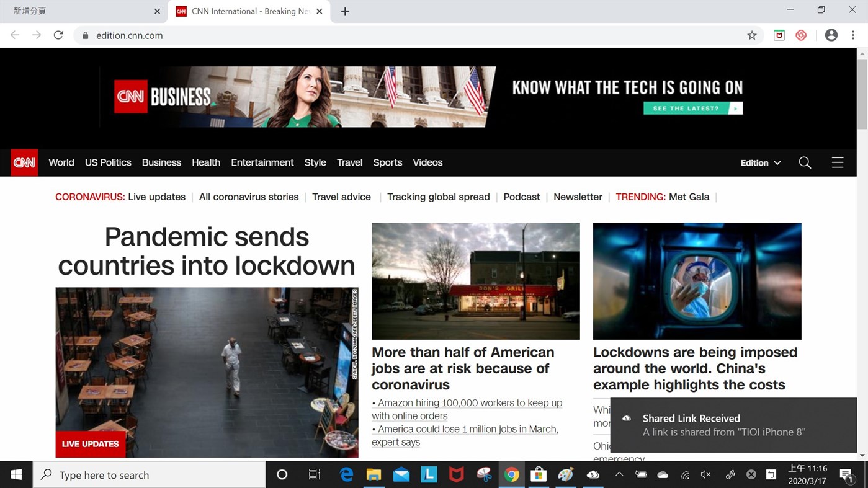The width and height of the screenshot is (868, 488).
Task: Open All coronavirus stories
Action: tap(249, 197)
